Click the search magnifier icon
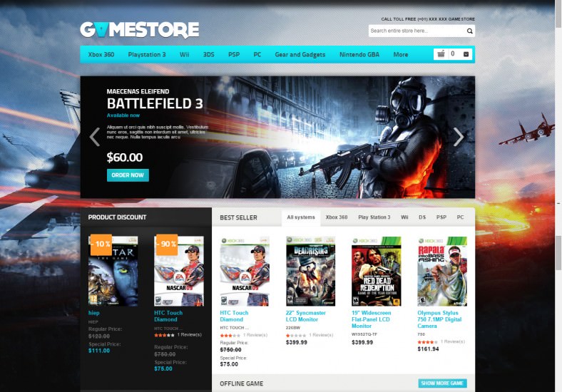This screenshot has height=392, width=562. tap(469, 31)
